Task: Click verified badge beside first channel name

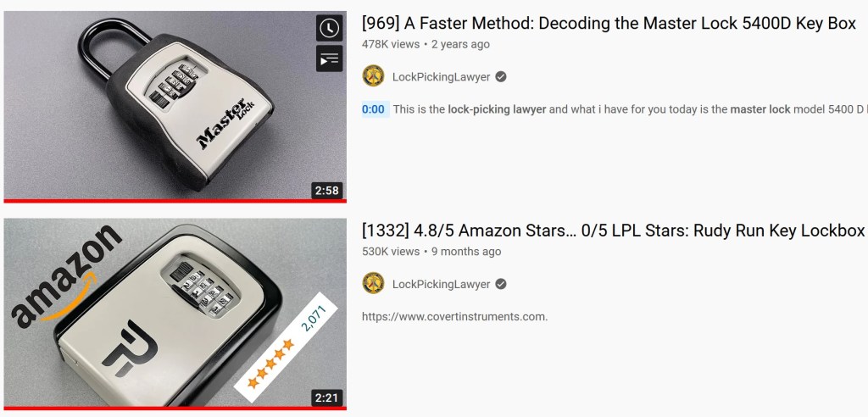Action: point(501,77)
